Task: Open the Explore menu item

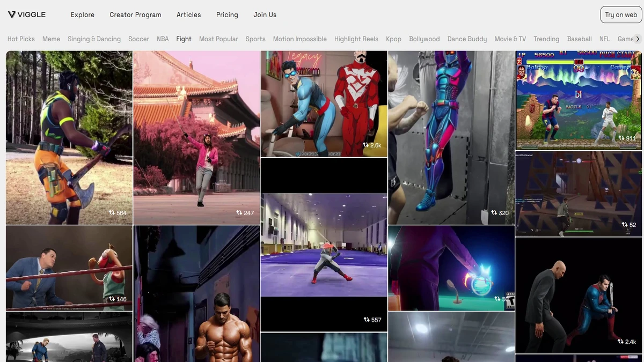Action: [x=83, y=14]
